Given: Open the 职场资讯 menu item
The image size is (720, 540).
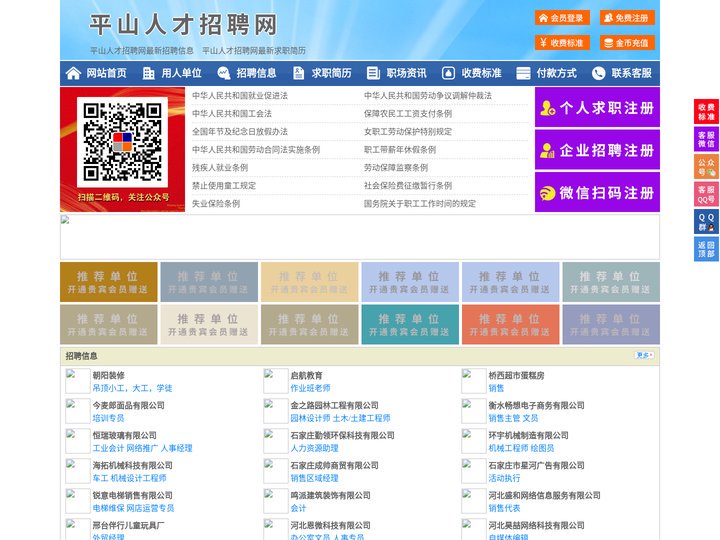Looking at the screenshot, I should click(406, 73).
